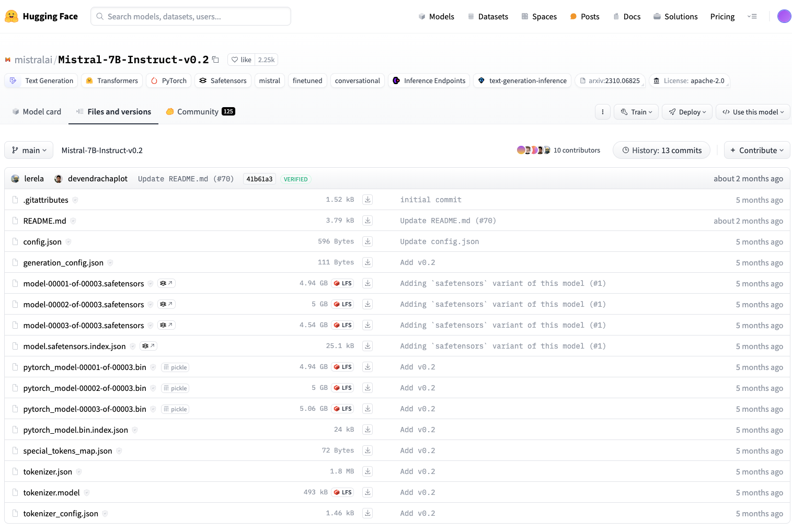Image resolution: width=792 pixels, height=532 pixels.
Task: Switch to the Model card tab
Action: tap(37, 111)
